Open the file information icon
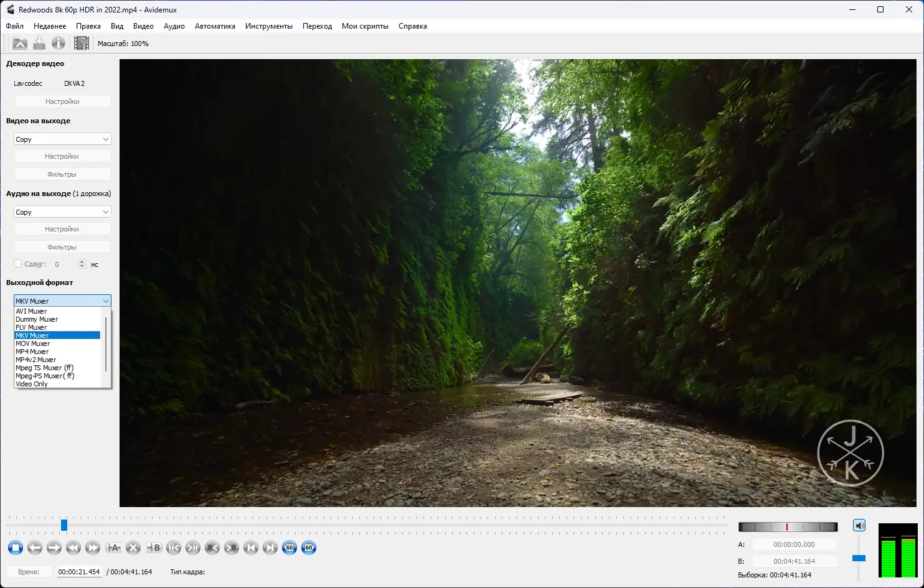 pos(59,43)
